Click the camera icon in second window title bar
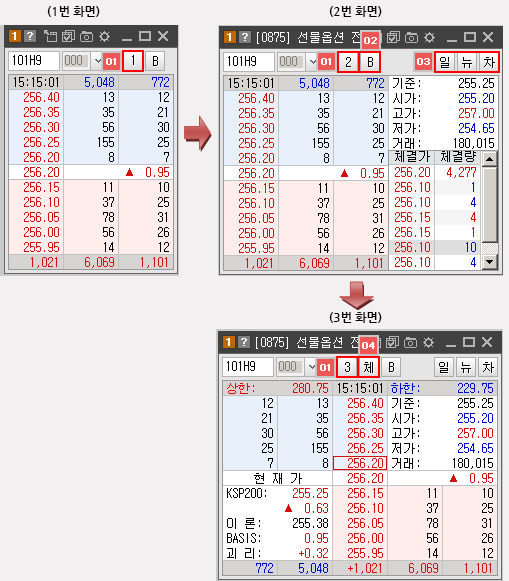 click(412, 37)
